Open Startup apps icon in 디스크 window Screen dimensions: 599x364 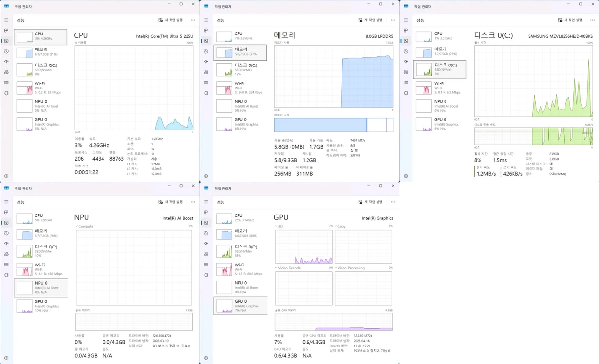coord(406,62)
